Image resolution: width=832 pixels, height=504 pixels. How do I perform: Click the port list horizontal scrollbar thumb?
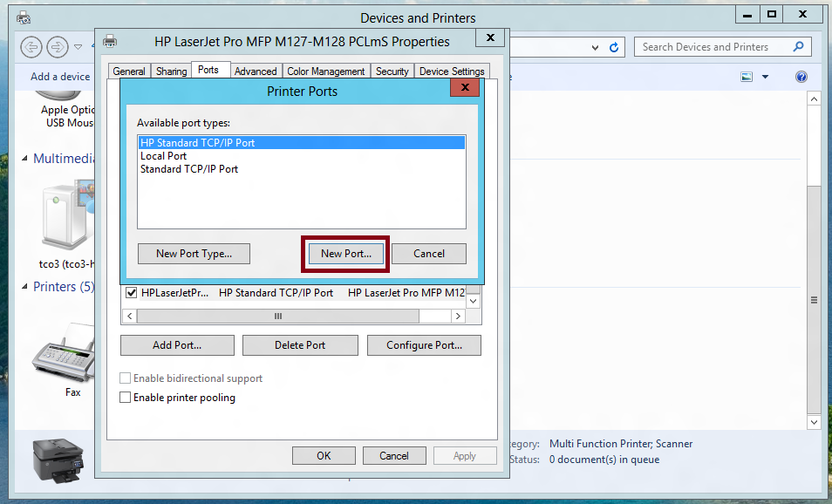[278, 317]
